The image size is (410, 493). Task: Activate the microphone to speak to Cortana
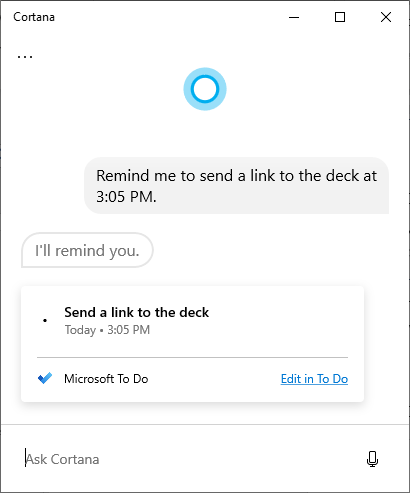(x=372, y=459)
